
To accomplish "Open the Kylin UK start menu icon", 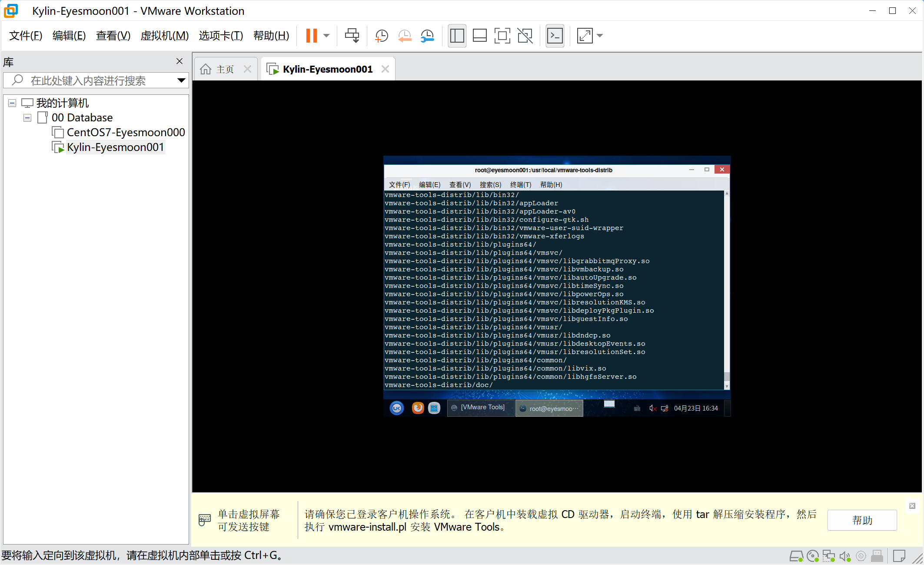I will click(396, 408).
